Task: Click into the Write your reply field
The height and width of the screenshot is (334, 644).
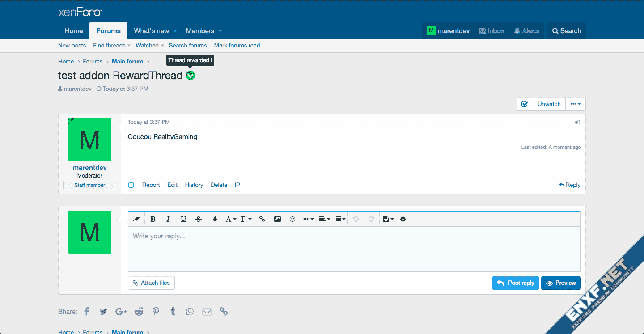Action: click(x=354, y=249)
